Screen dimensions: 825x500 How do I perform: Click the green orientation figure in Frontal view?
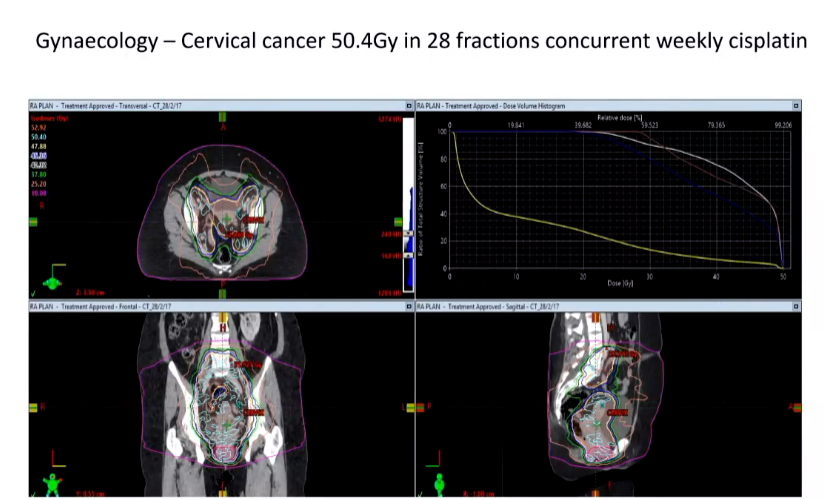[50, 485]
